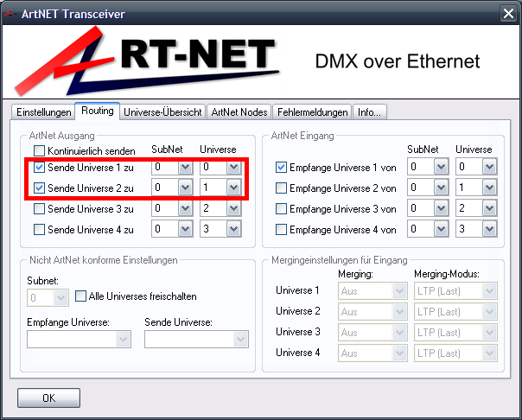Screen dimensions: 522x420
Task: Enable Kontinuierlich senden checkbox
Action: click(39, 150)
